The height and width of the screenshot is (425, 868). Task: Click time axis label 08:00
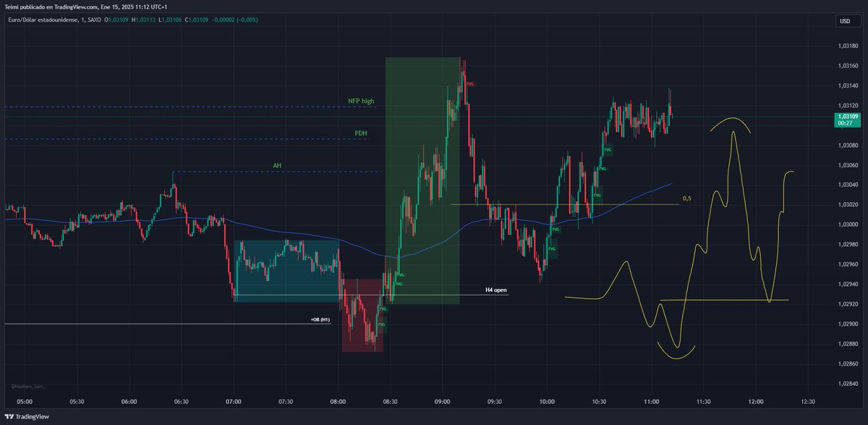tap(338, 401)
